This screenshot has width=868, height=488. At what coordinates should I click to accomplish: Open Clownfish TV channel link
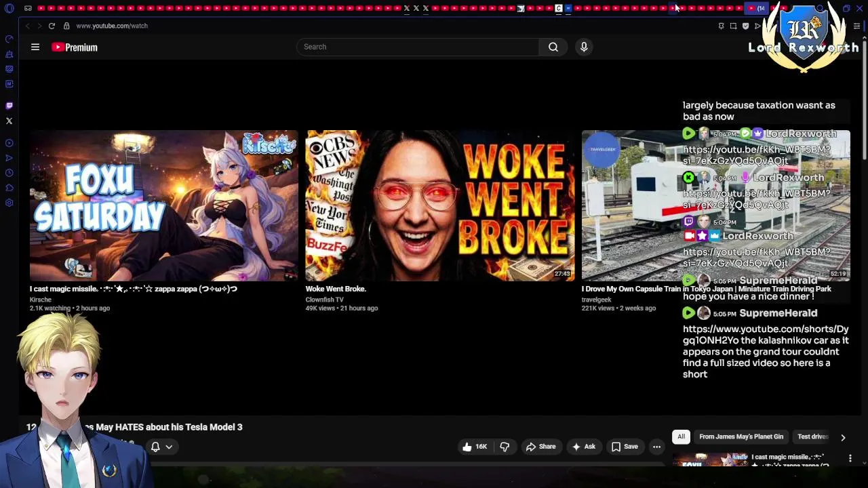coord(324,300)
